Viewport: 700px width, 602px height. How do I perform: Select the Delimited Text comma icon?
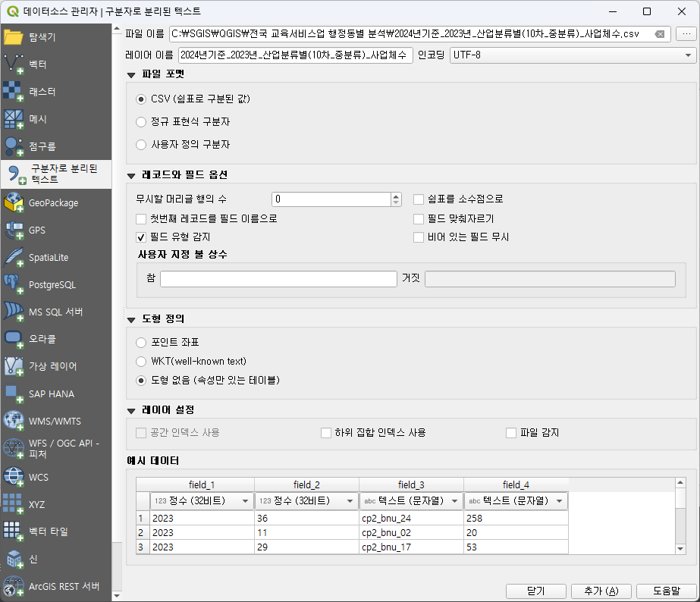point(16,174)
